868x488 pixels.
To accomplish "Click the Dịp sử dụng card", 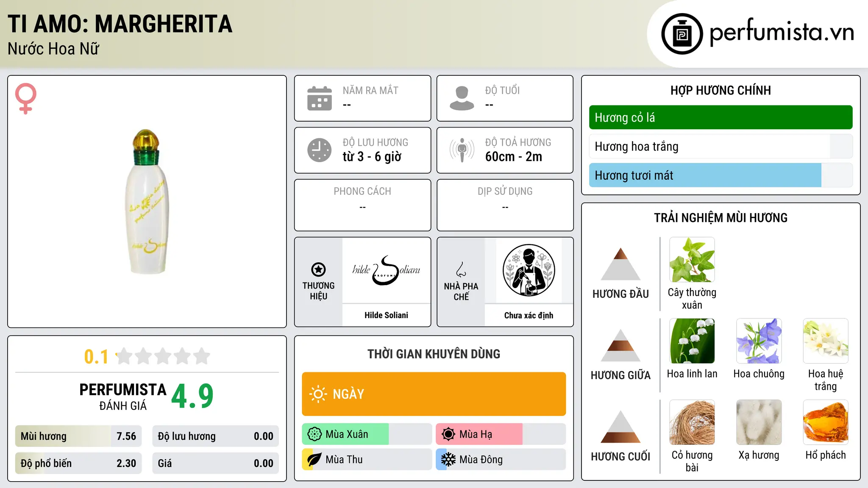I will point(505,205).
